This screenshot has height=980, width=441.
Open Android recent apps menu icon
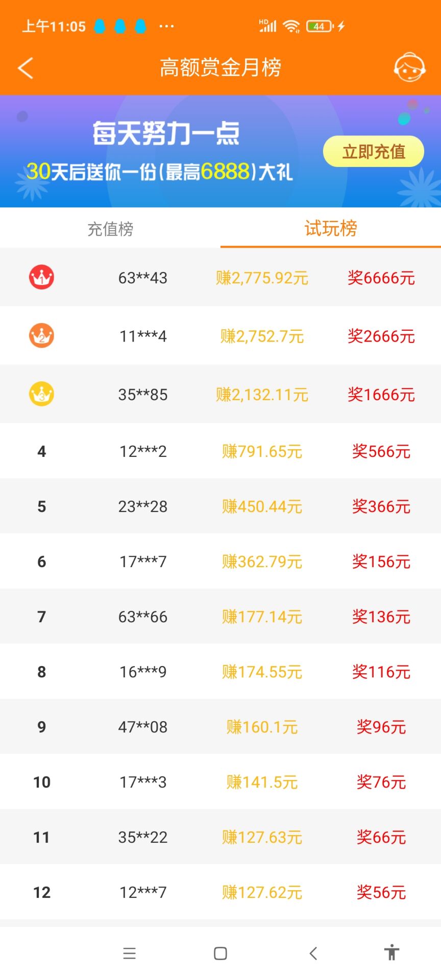point(130,953)
